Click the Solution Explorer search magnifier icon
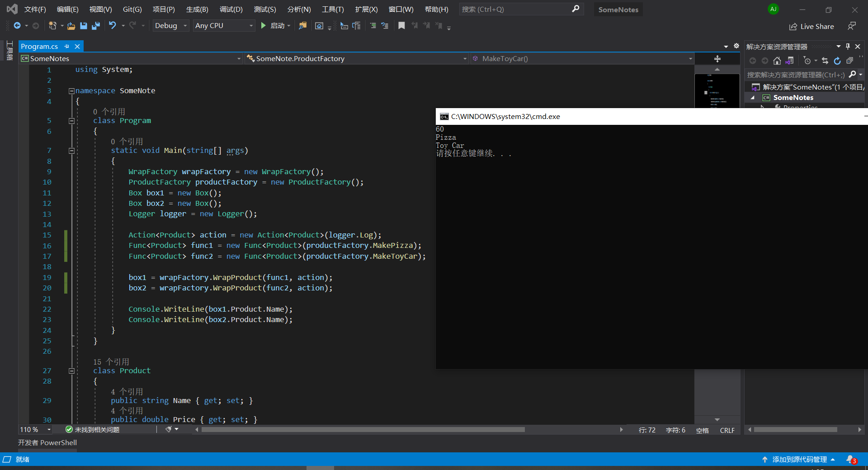 click(x=852, y=75)
